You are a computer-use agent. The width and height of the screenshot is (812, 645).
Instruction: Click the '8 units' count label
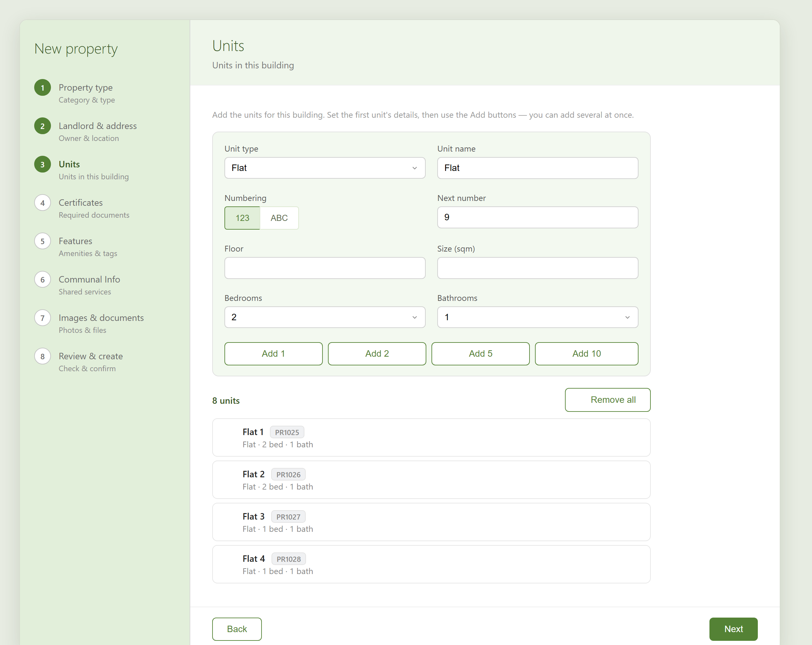click(226, 401)
